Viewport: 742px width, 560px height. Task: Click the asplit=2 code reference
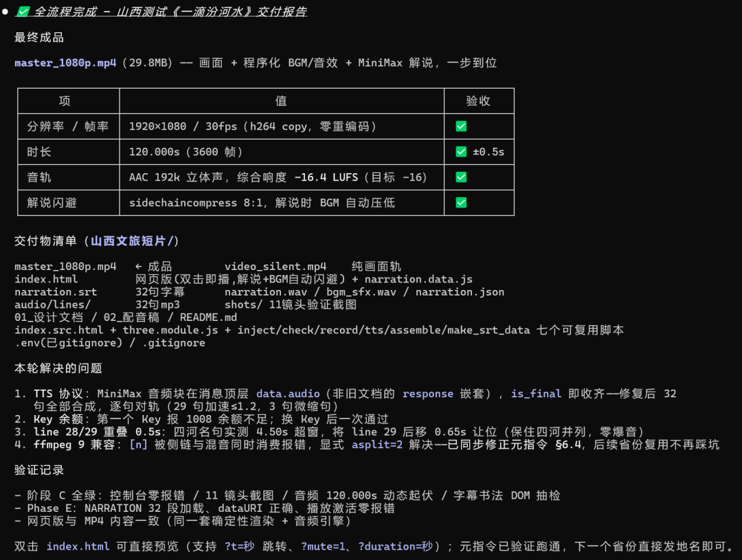point(377,445)
